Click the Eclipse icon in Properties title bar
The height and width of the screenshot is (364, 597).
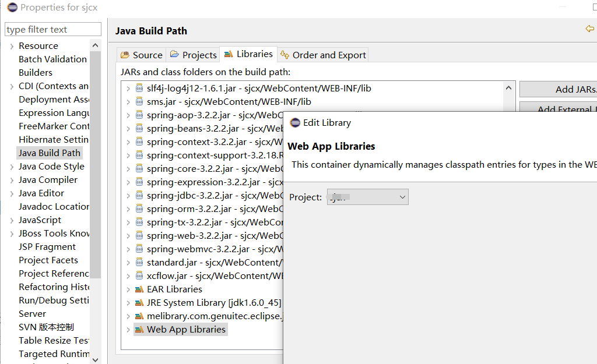tap(12, 7)
